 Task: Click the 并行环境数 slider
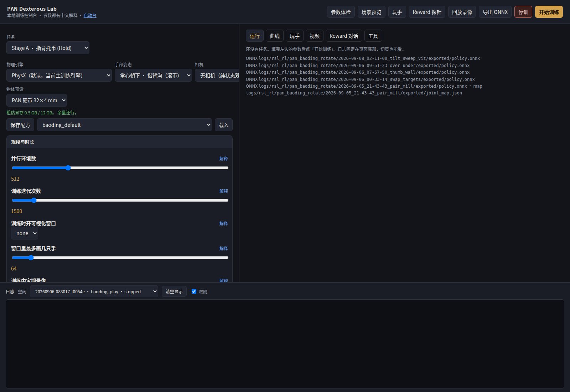click(120, 168)
